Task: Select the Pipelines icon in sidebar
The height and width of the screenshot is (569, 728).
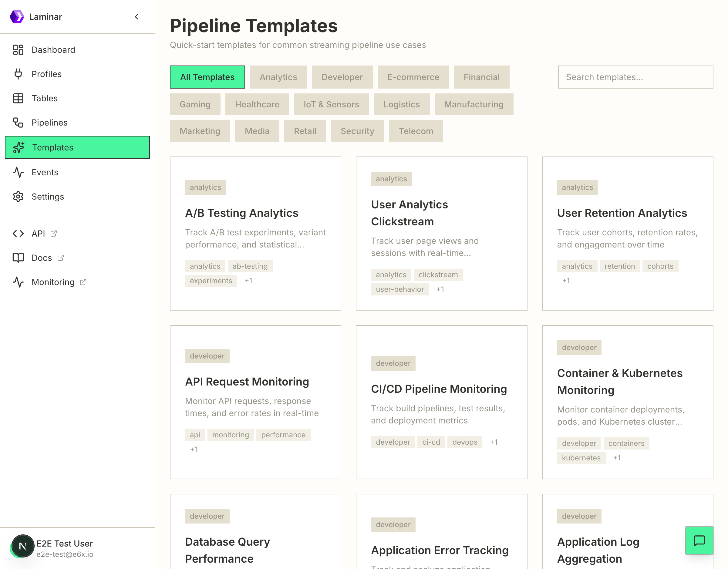Action: coord(18,123)
